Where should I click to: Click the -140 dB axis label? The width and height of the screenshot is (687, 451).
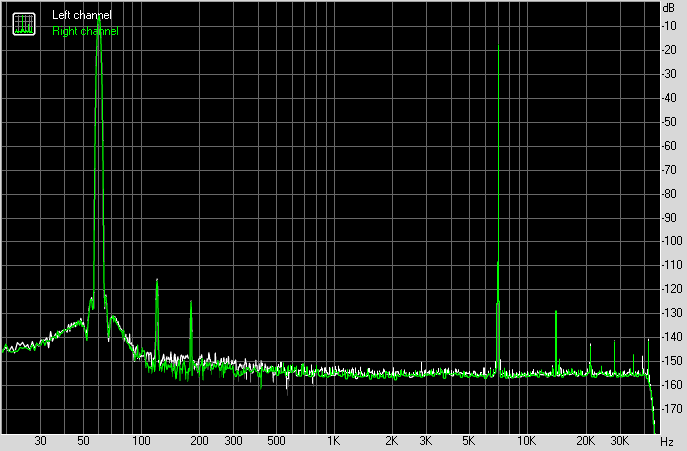click(x=672, y=337)
